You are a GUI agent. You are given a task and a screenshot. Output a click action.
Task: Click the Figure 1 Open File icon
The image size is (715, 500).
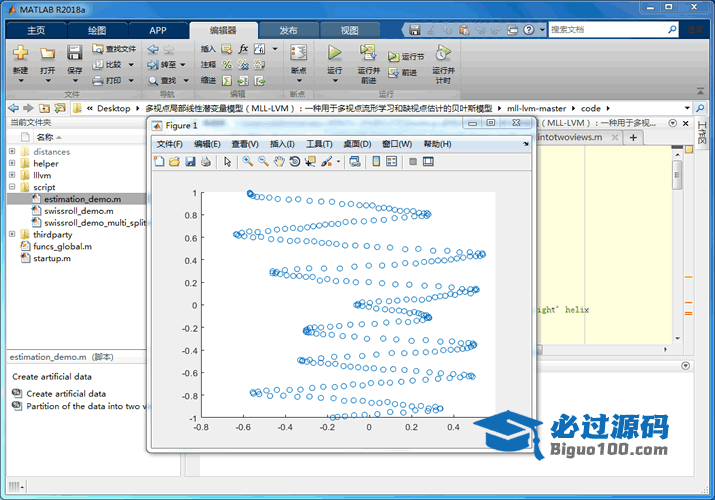pos(174,161)
